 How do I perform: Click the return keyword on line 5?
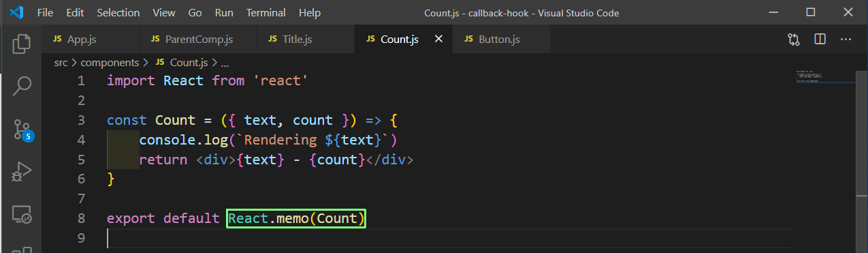pos(163,160)
